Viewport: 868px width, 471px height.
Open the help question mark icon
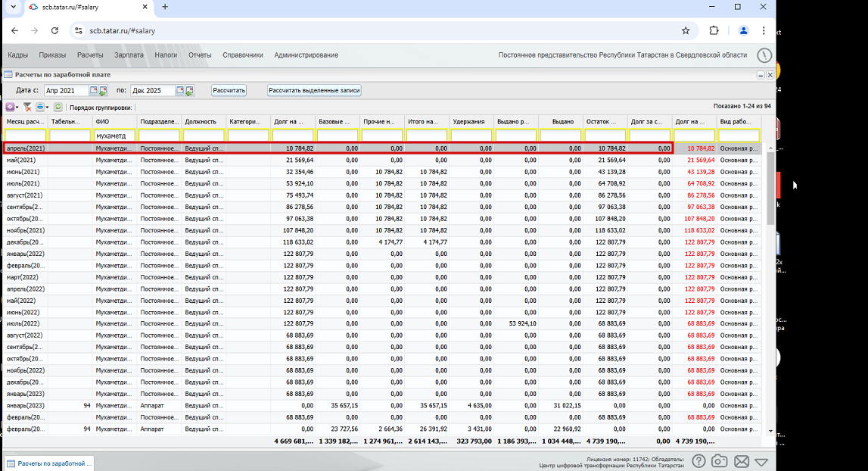tap(698, 461)
